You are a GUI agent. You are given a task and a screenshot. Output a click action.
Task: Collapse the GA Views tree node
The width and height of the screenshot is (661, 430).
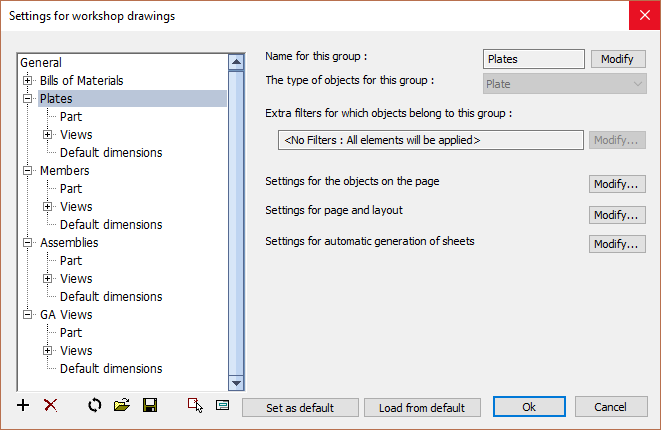27,314
